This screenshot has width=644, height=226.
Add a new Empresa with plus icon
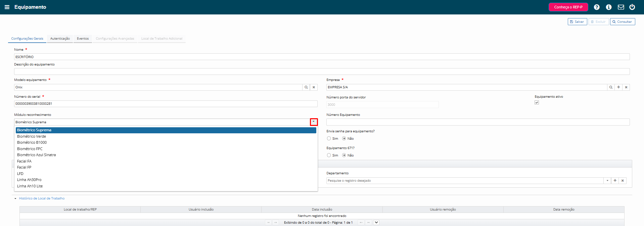tap(618, 87)
